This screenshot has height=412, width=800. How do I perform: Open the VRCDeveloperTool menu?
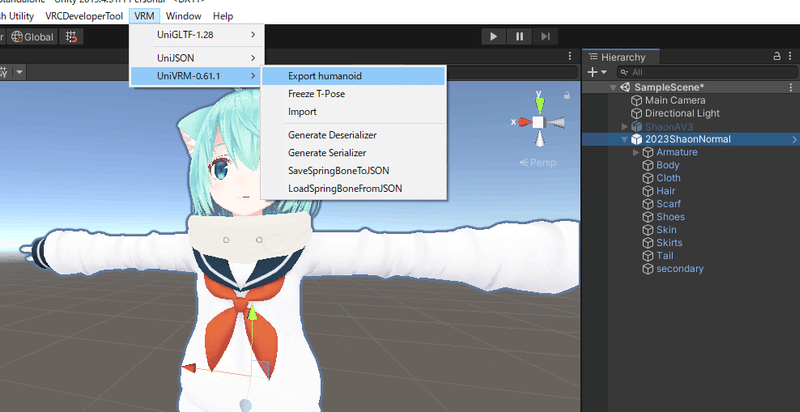(x=84, y=16)
